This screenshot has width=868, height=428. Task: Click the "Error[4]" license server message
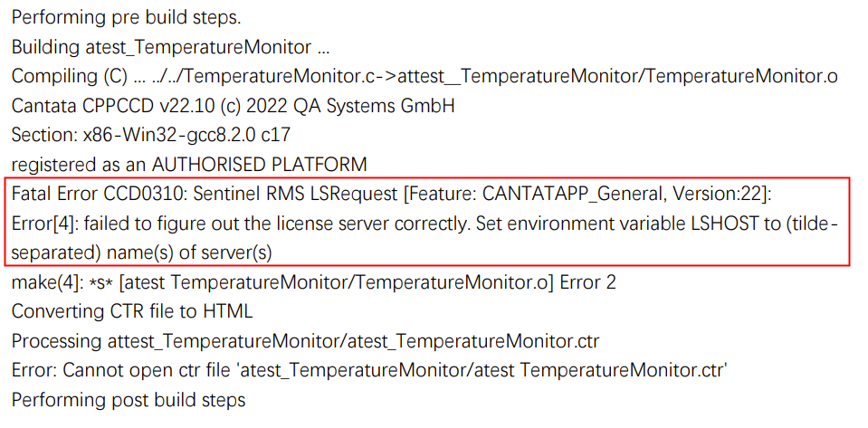272,224
